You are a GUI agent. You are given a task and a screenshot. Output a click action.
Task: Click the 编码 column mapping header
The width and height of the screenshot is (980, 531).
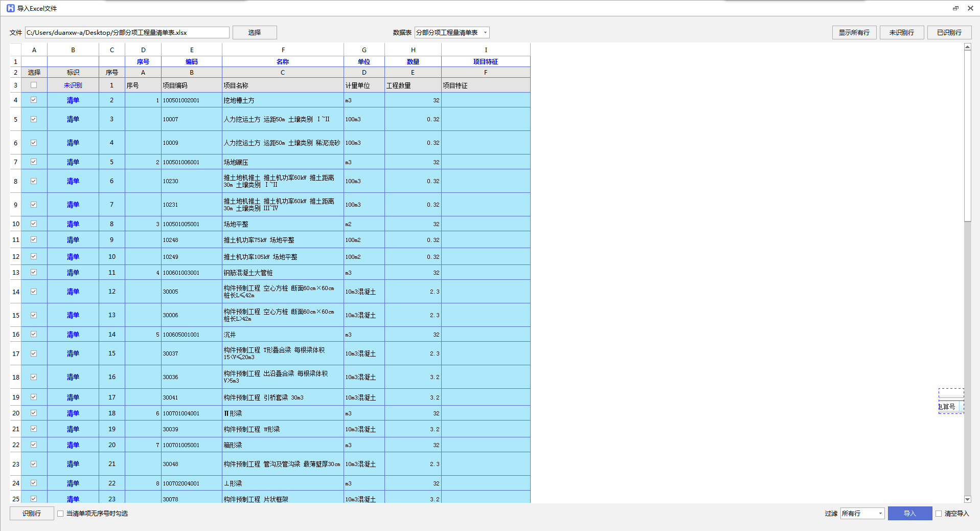pyautogui.click(x=192, y=62)
